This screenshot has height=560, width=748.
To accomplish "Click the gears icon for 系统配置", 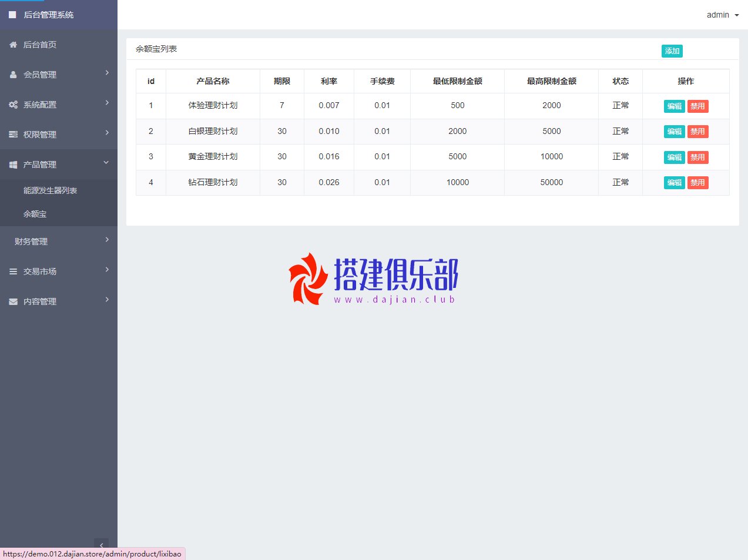I will [13, 105].
